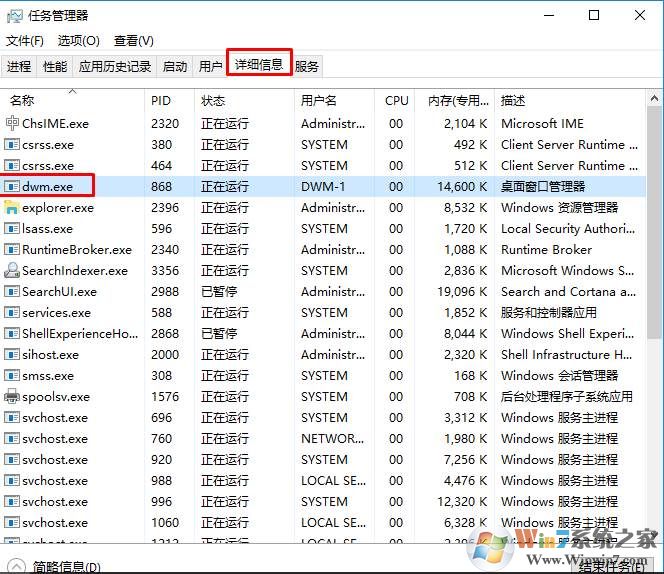This screenshot has height=574, width=664.
Task: Click the RuntimeBroker.exe process icon
Action: [x=12, y=250]
